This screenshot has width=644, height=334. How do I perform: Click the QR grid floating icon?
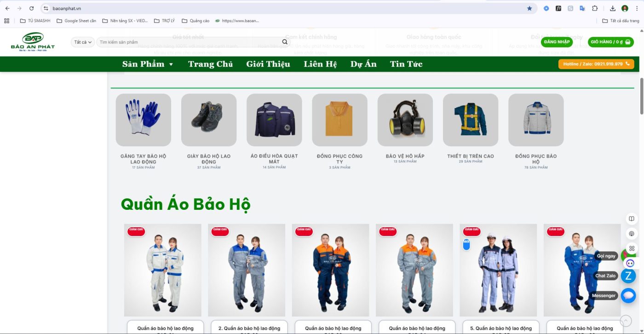pyautogui.click(x=631, y=248)
